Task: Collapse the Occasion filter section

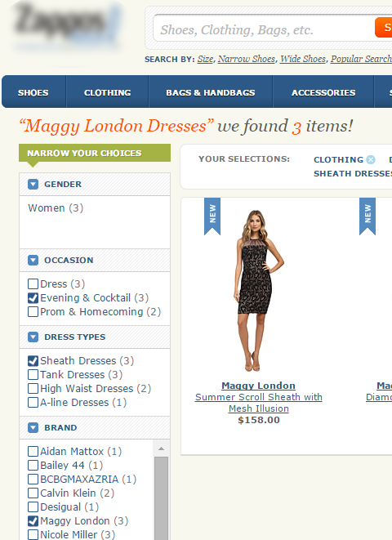Action: [33, 260]
